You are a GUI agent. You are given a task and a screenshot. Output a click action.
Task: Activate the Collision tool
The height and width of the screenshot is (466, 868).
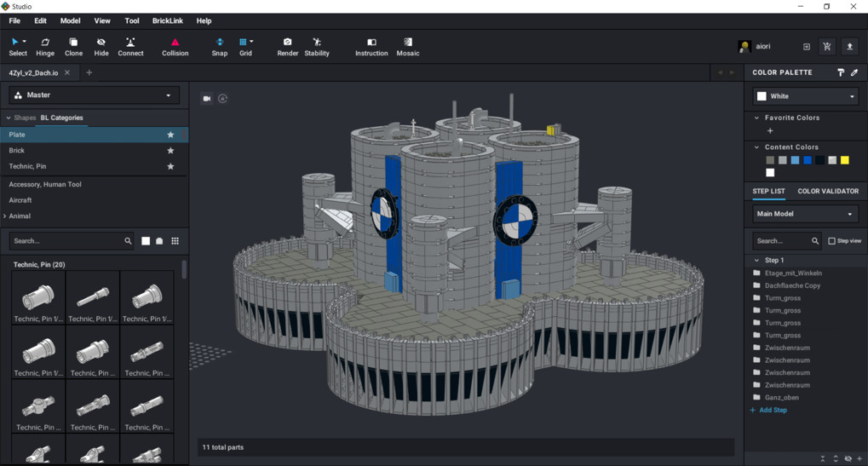[175, 46]
